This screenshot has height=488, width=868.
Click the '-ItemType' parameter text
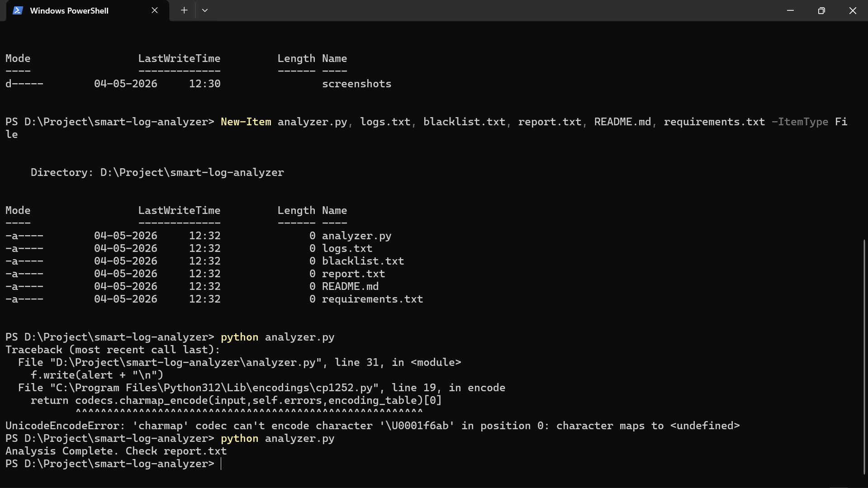tap(800, 122)
